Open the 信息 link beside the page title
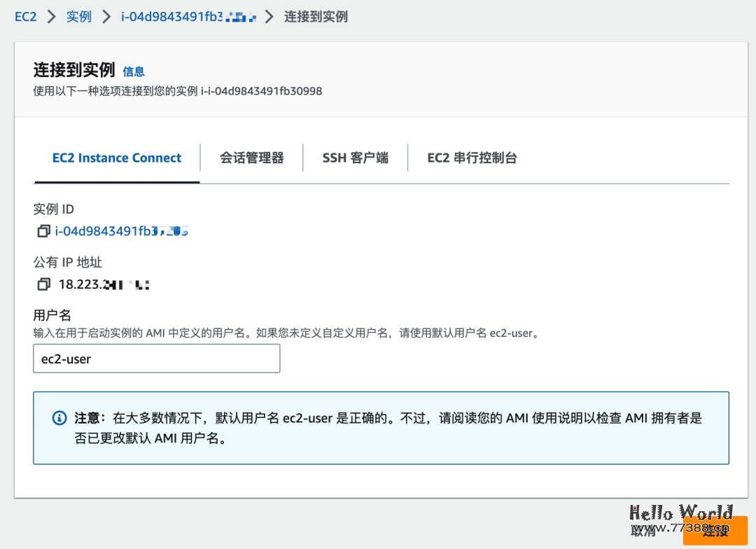The image size is (756, 549). pos(134,71)
